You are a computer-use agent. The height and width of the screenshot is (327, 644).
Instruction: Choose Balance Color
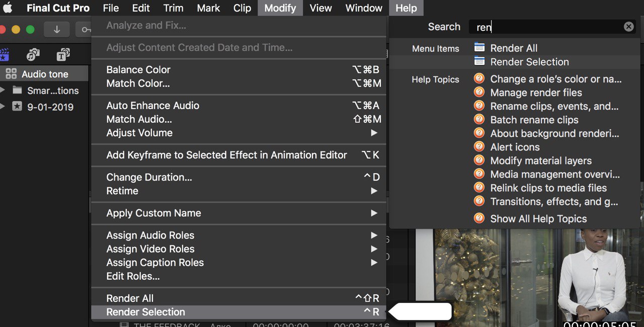[238, 69]
